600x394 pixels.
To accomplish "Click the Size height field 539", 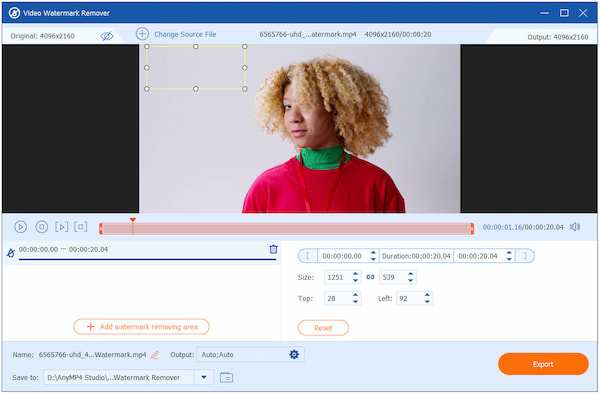I will coord(392,277).
